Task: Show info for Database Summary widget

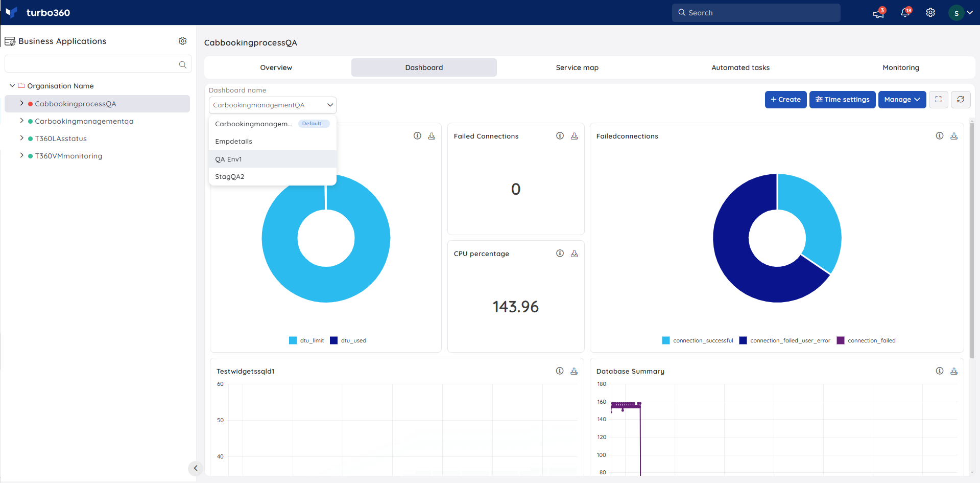Action: [940, 371]
